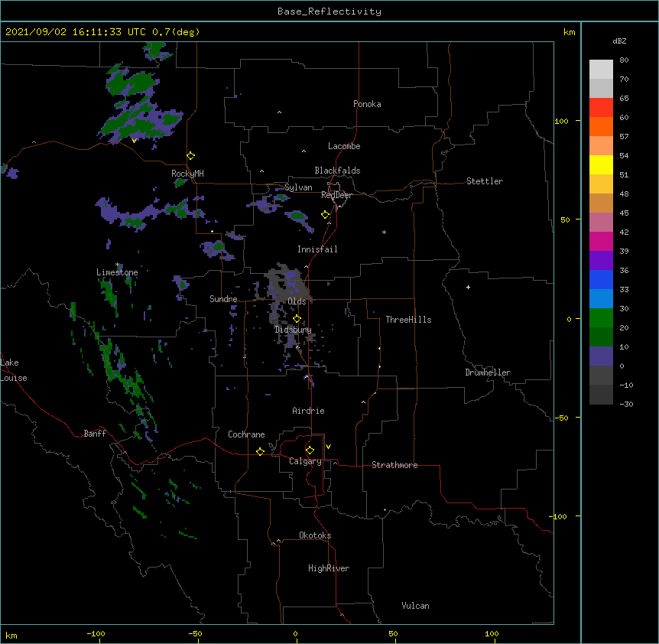Click the km unit label at top right

coord(569,32)
